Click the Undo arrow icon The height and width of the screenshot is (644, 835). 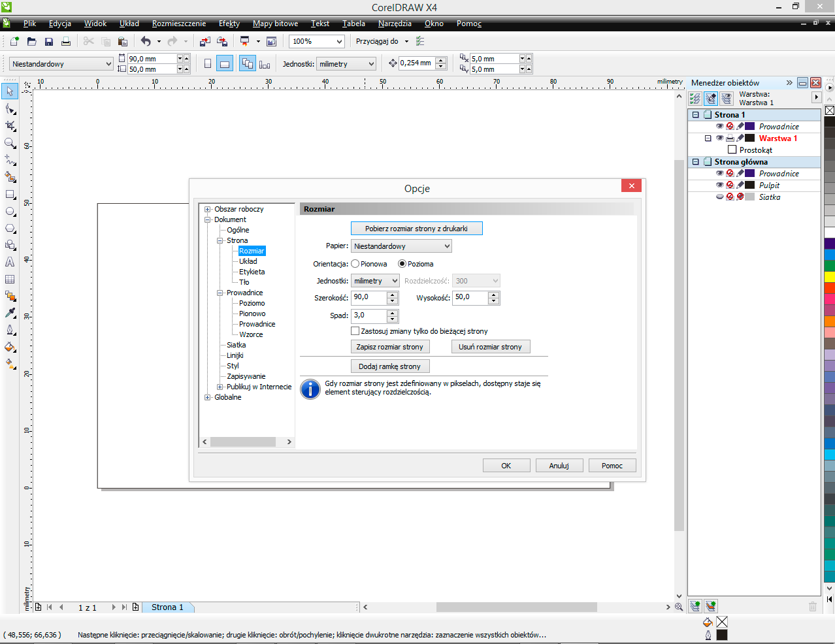pyautogui.click(x=146, y=41)
